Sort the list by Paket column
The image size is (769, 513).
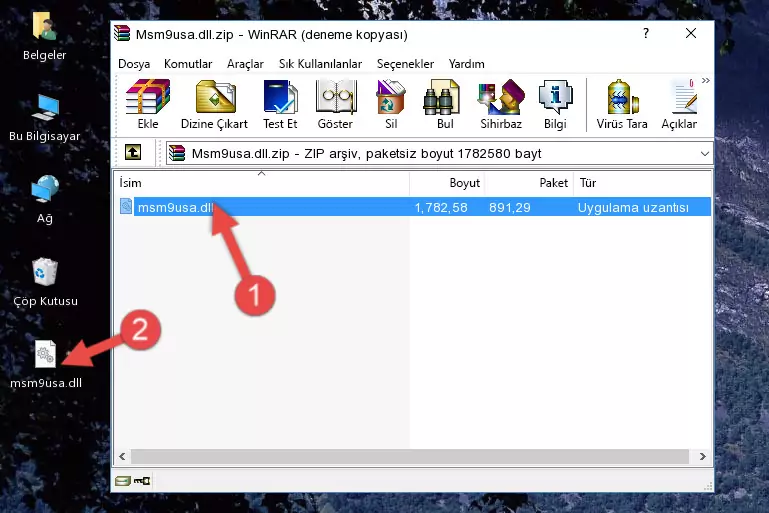(x=529, y=183)
